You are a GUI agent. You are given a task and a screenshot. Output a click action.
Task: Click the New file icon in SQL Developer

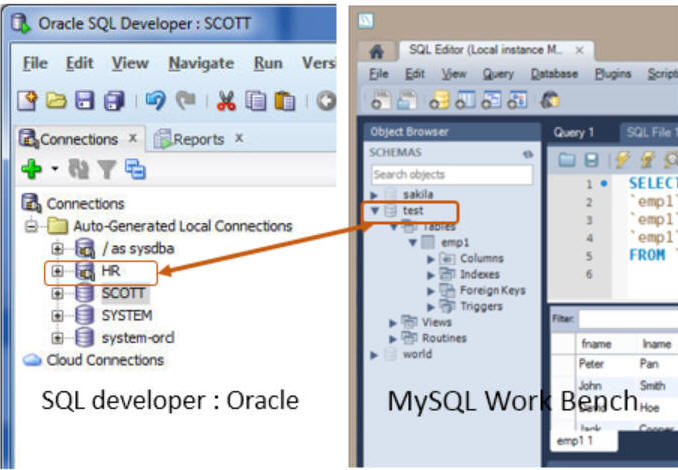27,101
